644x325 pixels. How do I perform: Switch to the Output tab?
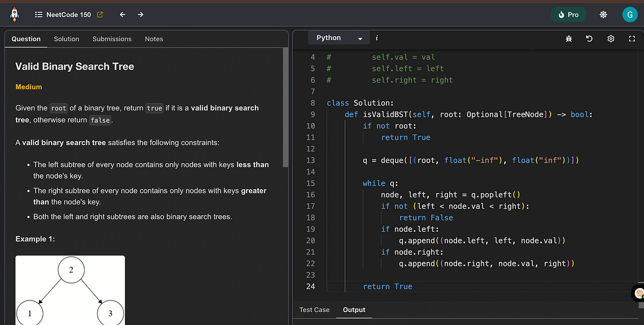pos(354,310)
